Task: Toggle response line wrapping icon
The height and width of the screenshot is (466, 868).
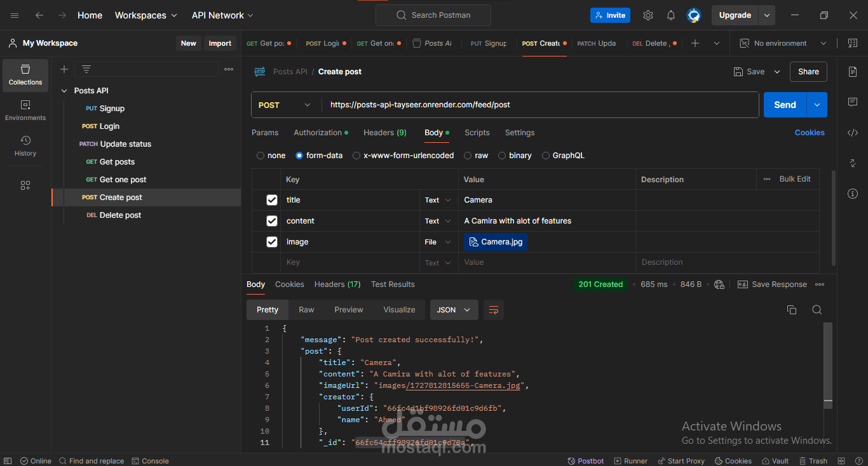Action: 494,310
